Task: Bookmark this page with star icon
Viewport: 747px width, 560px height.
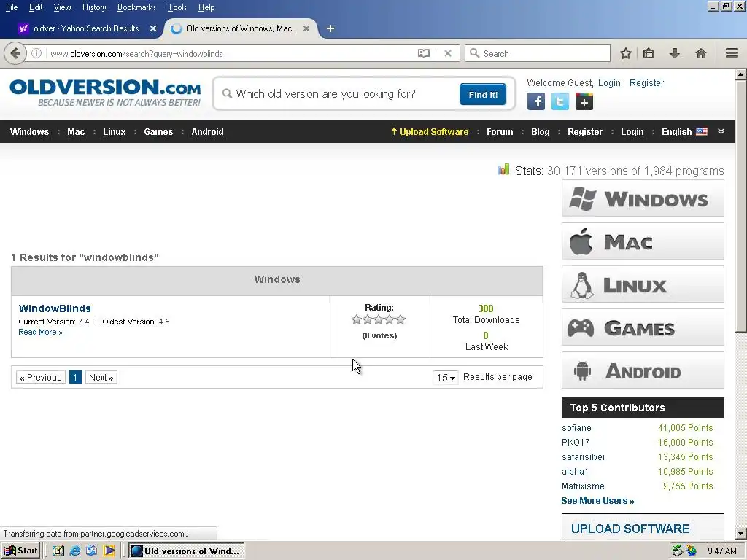Action: tap(625, 53)
